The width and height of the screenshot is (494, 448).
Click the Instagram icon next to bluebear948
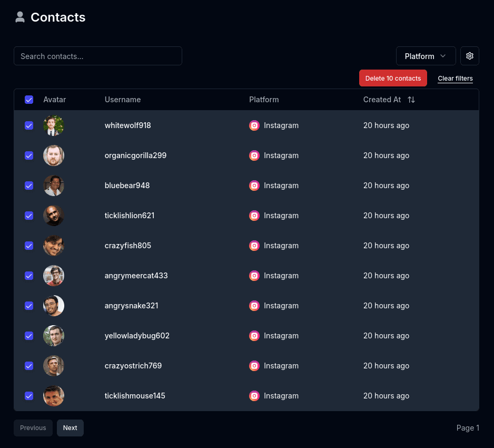pyautogui.click(x=254, y=186)
